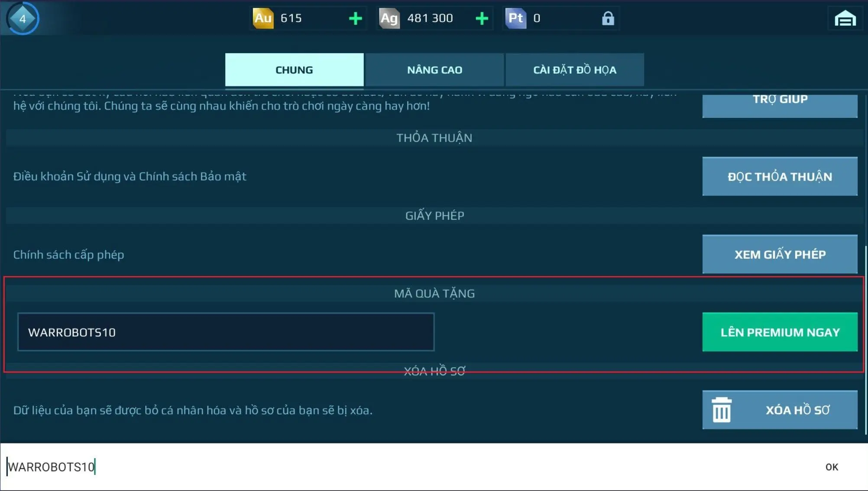Click the green plus to buy gold

[355, 18]
